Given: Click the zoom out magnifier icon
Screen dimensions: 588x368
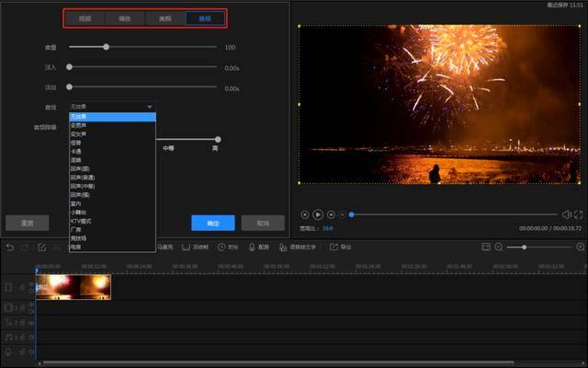Looking at the screenshot, I should [x=499, y=247].
